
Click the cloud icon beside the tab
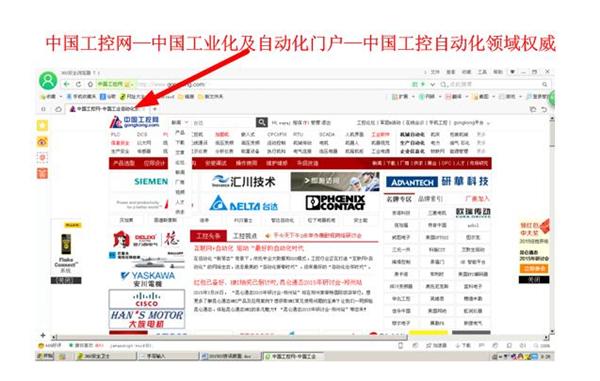[x=58, y=109]
